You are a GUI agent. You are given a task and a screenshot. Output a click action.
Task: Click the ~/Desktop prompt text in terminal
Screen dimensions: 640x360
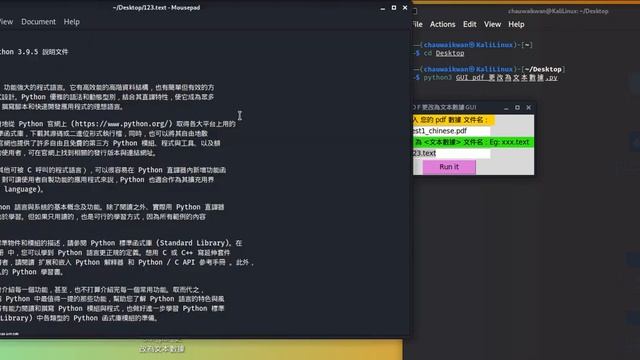(x=543, y=69)
